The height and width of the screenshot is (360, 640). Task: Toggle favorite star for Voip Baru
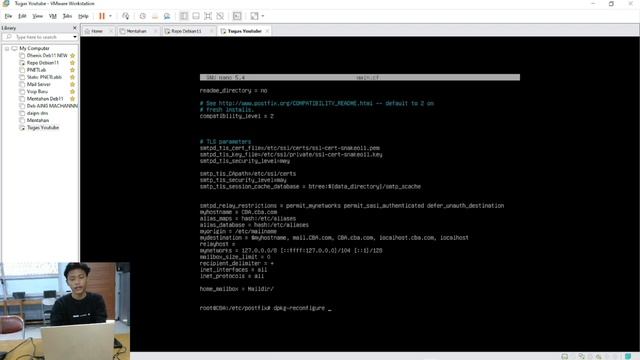(73, 91)
